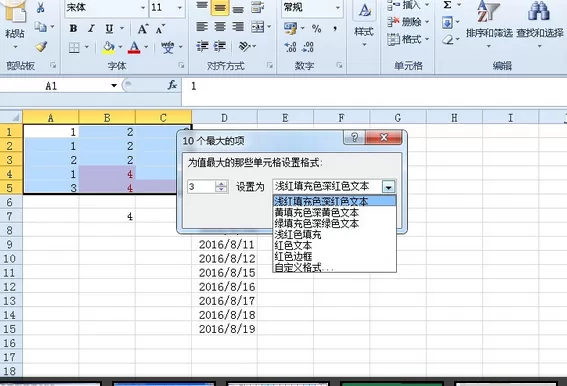Select the Format Painter brush

[41, 46]
